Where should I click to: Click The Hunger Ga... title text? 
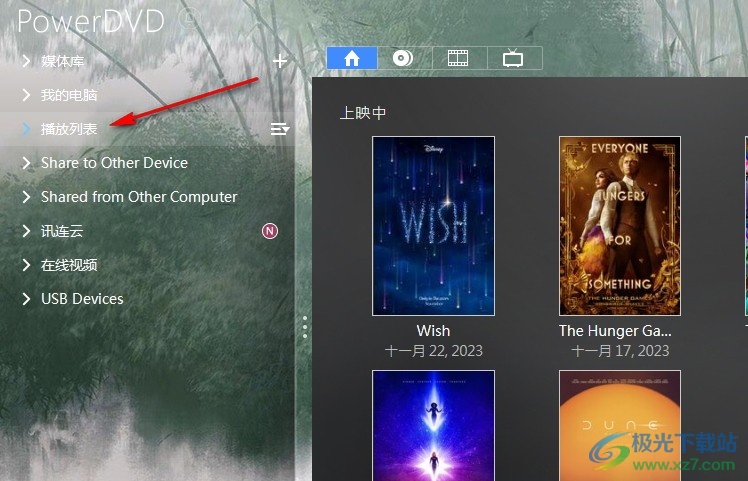click(615, 331)
